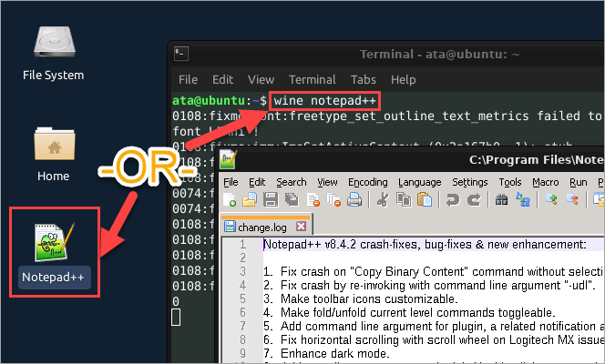Open the Notepad++ Search menu

(292, 182)
